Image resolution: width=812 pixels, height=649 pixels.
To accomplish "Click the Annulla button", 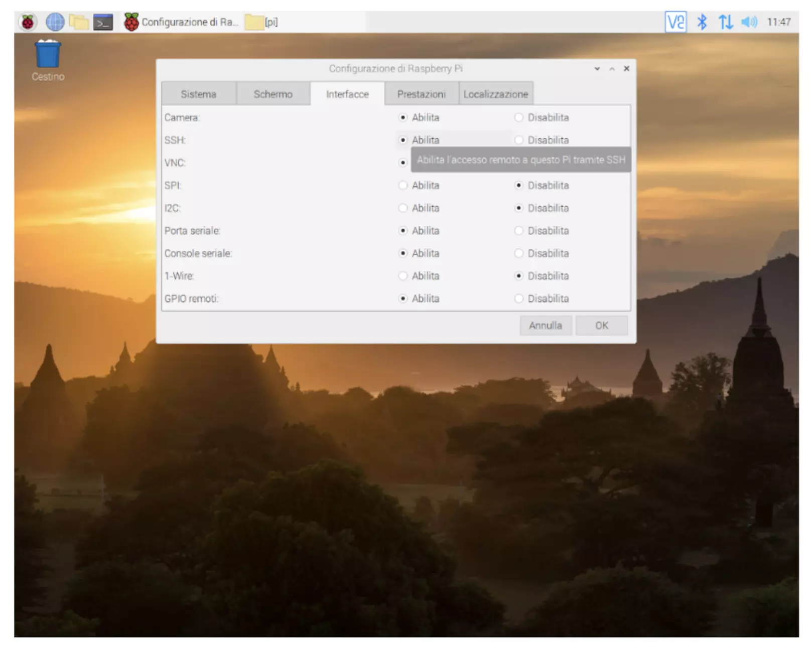I will pos(546,326).
